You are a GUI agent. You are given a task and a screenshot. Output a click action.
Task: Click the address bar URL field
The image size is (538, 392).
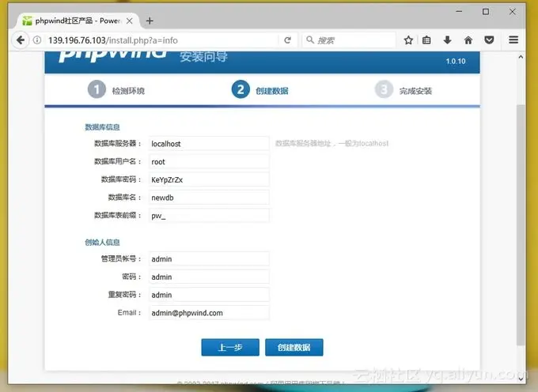pyautogui.click(x=161, y=40)
